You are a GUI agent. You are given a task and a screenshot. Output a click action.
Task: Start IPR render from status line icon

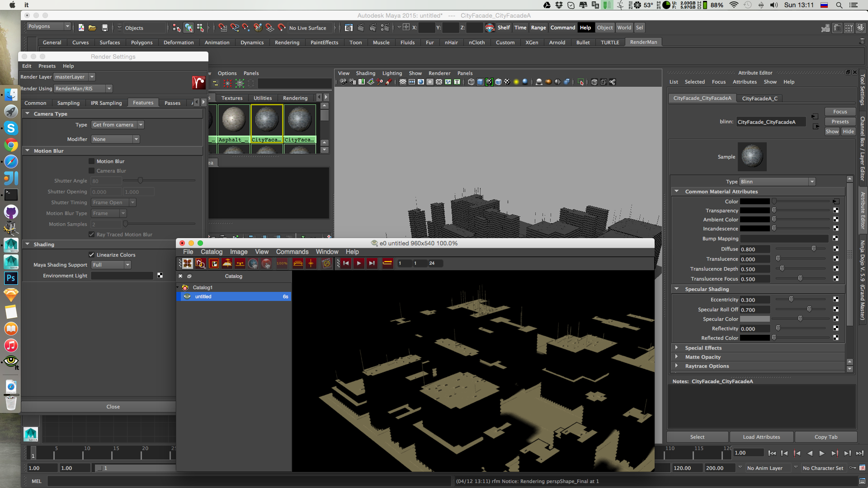click(373, 28)
